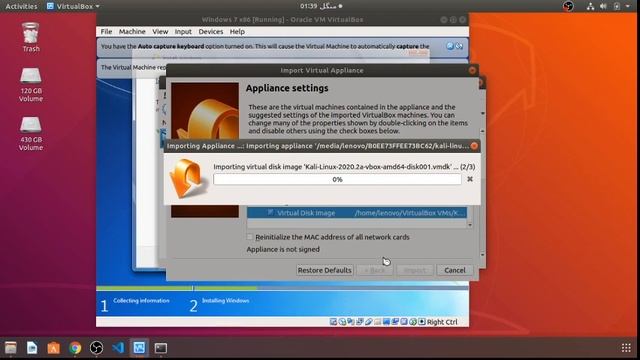640x360 pixels.
Task: Open the VirtualBox app menu dropdown in top bar
Action: pyautogui.click(x=73, y=6)
